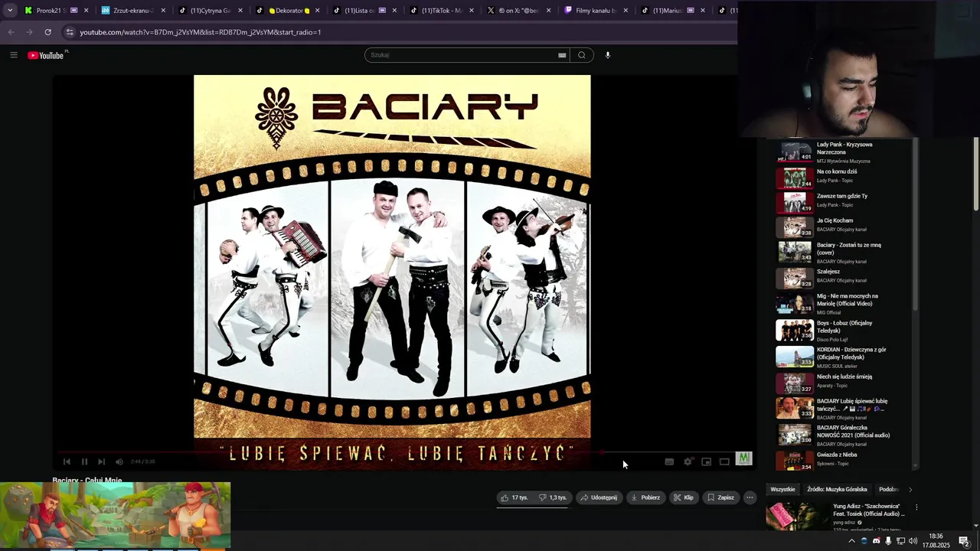Open the YouTube hamburger guide menu
Screen dimensions: 980x551
14,55
